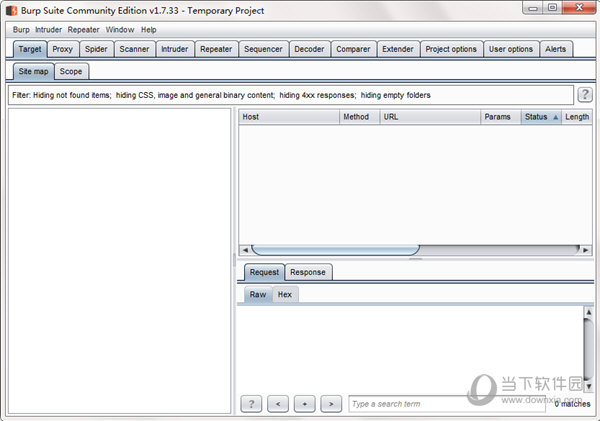Sort table by Host column
Image resolution: width=600 pixels, height=421 pixels.
pos(289,117)
